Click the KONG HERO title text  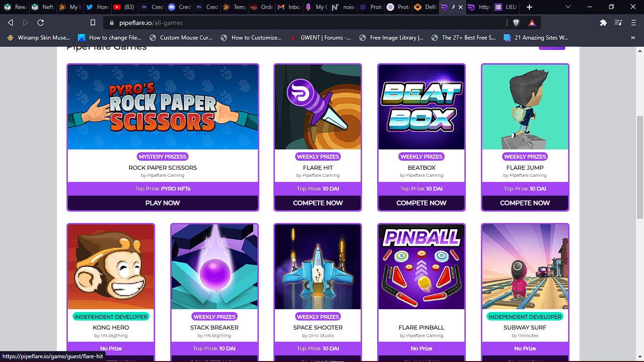coord(111,328)
